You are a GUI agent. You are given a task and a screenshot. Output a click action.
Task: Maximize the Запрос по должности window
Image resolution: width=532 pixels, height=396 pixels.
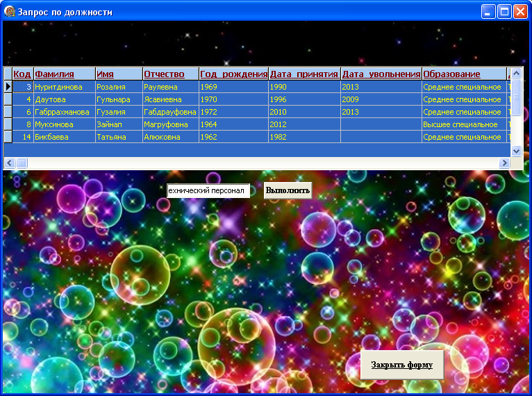[x=504, y=12]
